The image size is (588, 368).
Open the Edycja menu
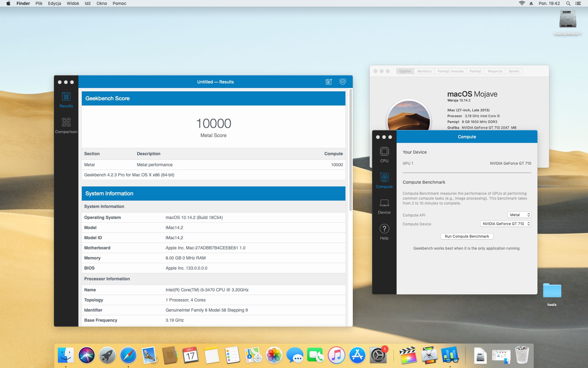tap(55, 3)
